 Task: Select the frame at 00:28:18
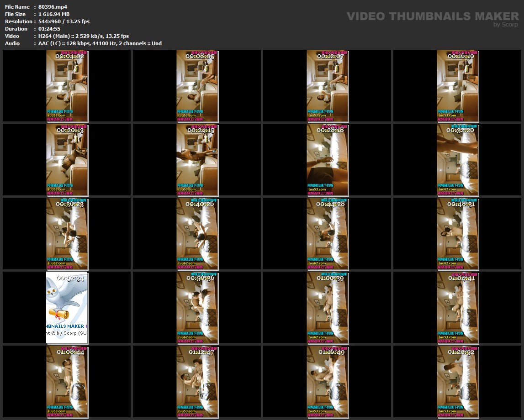tap(327, 160)
